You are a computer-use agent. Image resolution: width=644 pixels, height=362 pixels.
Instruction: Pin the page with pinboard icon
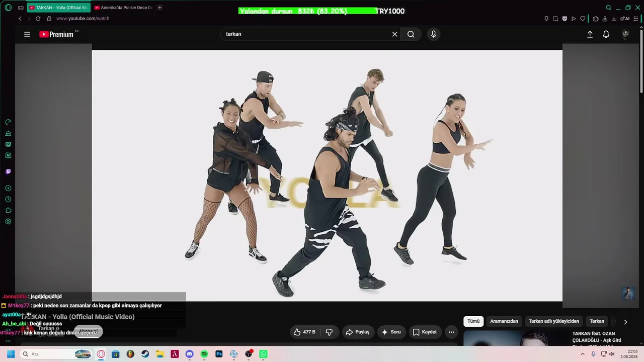tap(546, 19)
